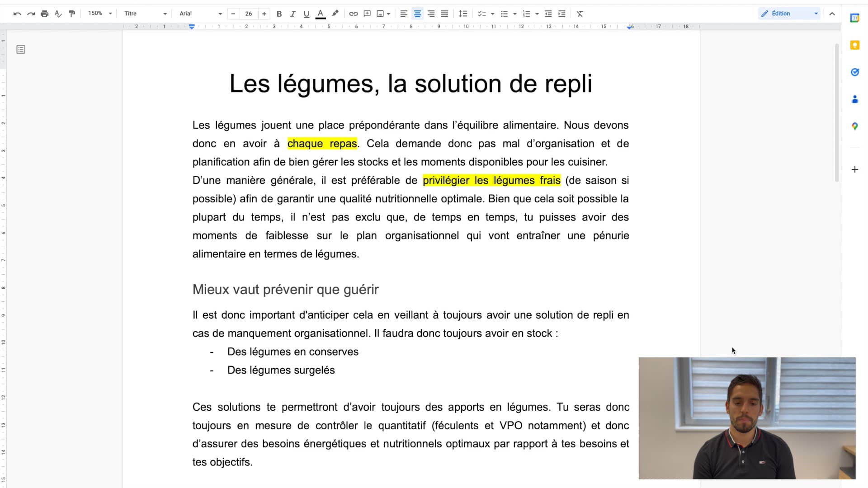Toggle underline formatting
868x488 pixels.
pyautogui.click(x=307, y=14)
